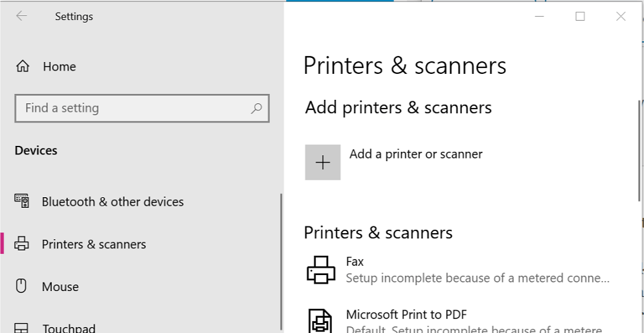
Task: Click the Bluetooth & other devices icon
Action: [22, 201]
